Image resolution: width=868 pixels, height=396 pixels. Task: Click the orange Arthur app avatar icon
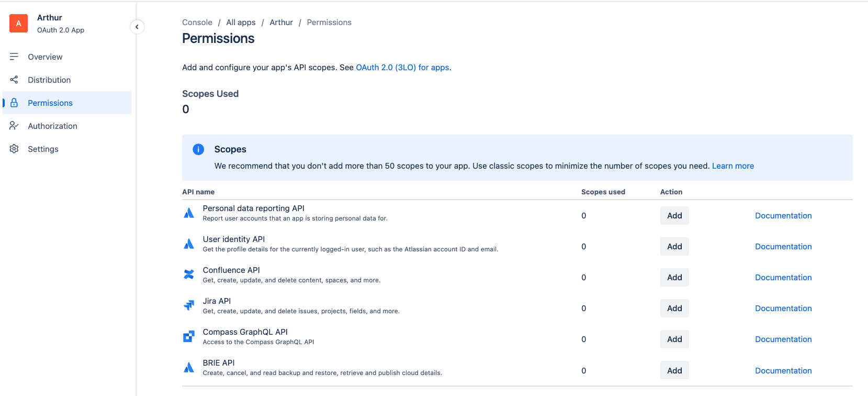point(18,24)
